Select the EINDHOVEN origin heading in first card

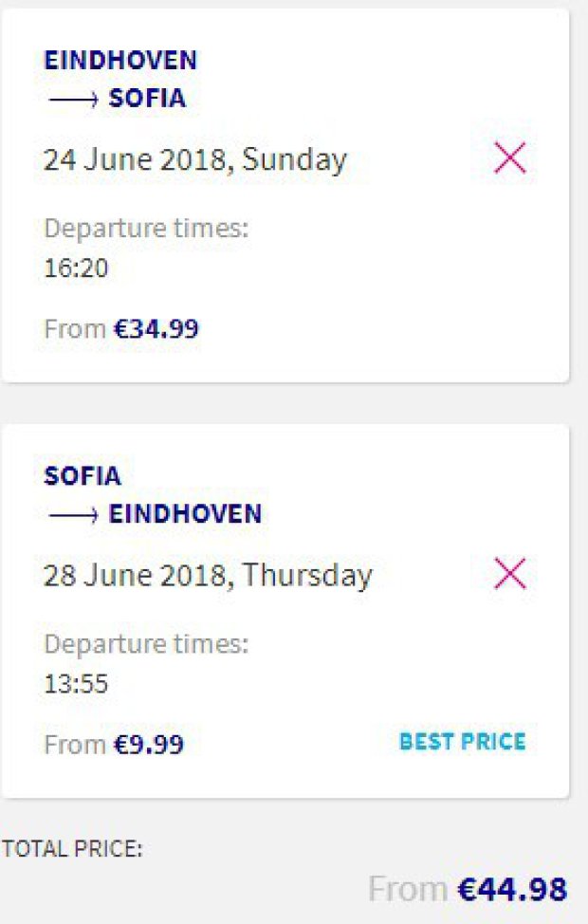click(x=120, y=60)
